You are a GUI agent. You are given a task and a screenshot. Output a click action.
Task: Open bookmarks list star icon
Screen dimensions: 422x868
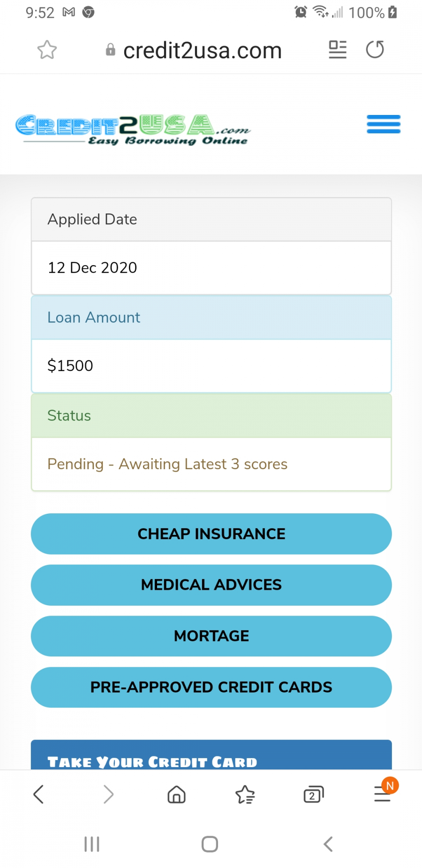click(245, 794)
